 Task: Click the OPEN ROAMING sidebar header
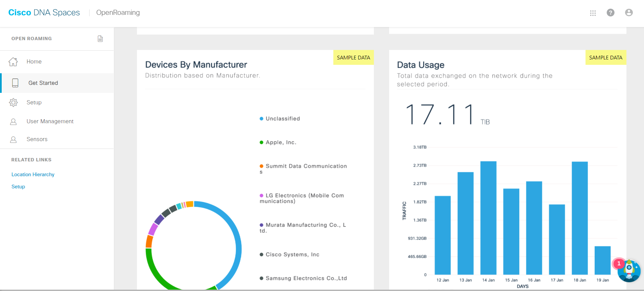(x=31, y=38)
